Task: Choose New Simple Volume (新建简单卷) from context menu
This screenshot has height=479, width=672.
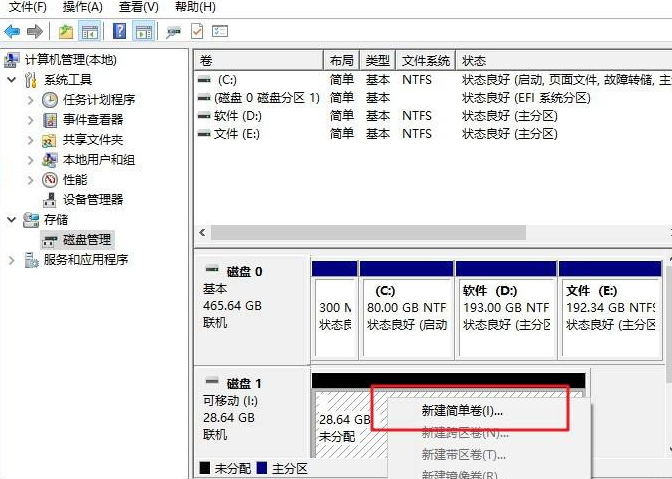Action: (462, 410)
